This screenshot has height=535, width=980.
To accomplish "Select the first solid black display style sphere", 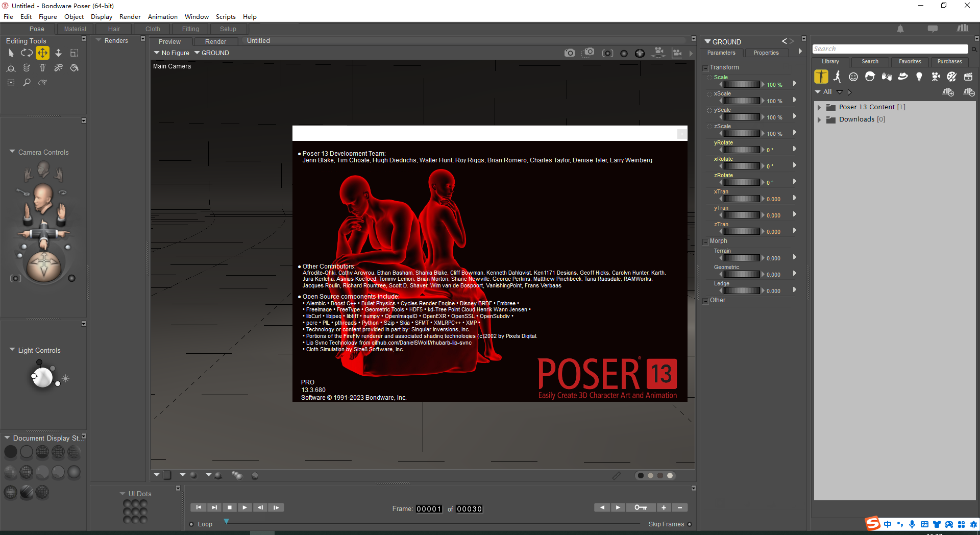I will (11, 452).
